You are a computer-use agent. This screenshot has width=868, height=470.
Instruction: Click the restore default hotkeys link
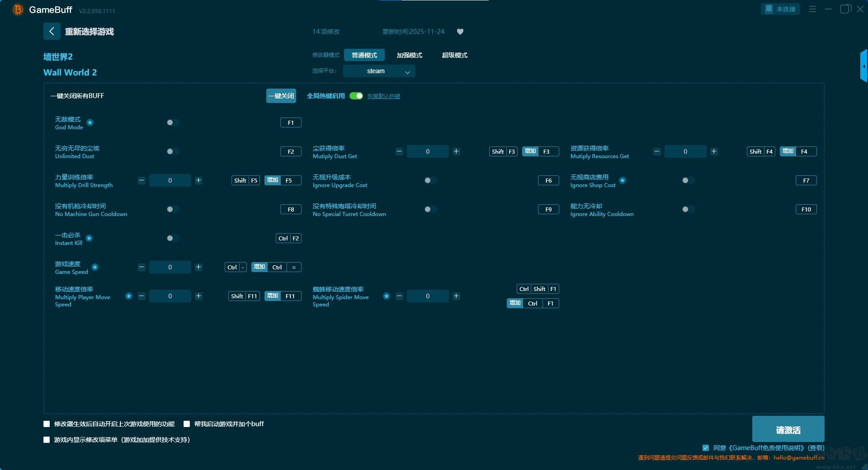(x=384, y=96)
